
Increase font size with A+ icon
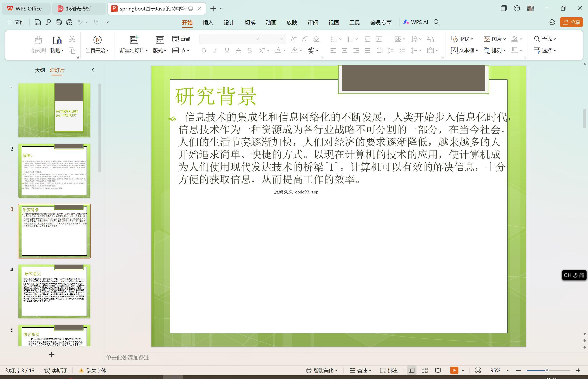click(293, 39)
